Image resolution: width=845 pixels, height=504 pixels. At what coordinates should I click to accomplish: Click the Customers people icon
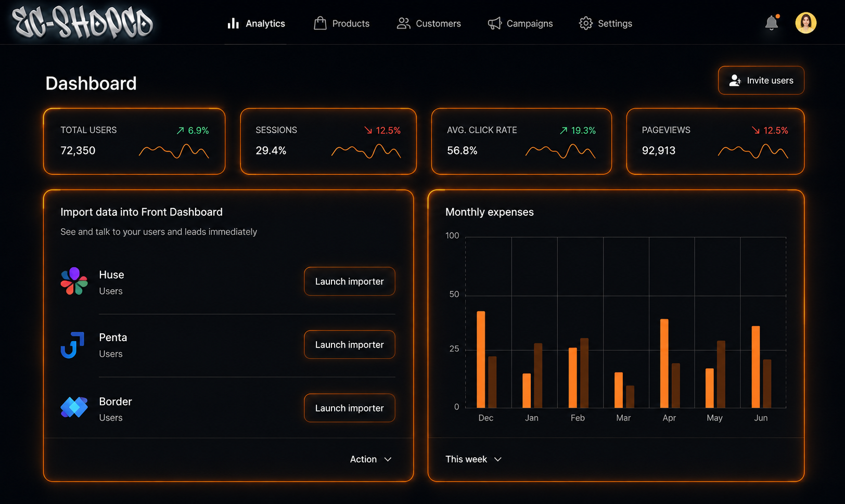403,23
